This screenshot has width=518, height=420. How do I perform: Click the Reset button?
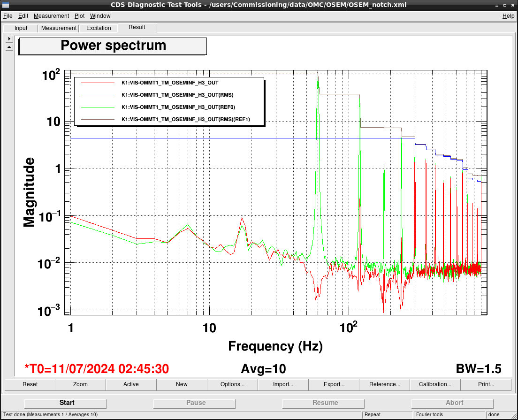30,384
